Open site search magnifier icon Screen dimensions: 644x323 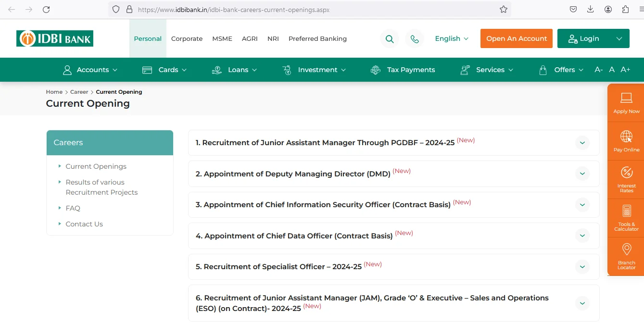pos(390,39)
